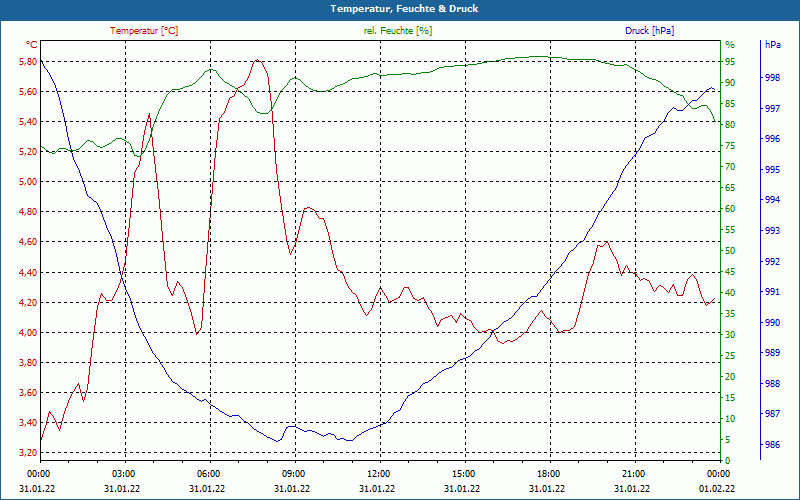Click the 25 humidity axis value
The height and width of the screenshot is (500, 800).
click(730, 356)
